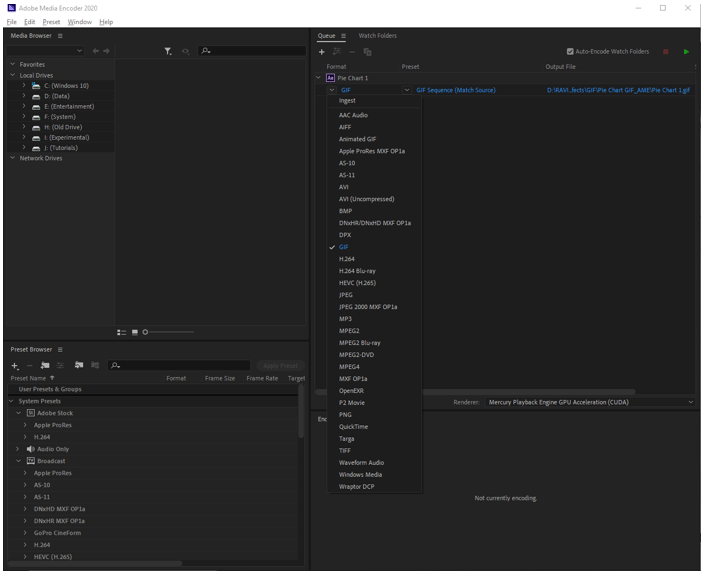This screenshot has width=704, height=576.
Task: Click the filter funnel icon in Media Browser
Action: click(x=167, y=52)
